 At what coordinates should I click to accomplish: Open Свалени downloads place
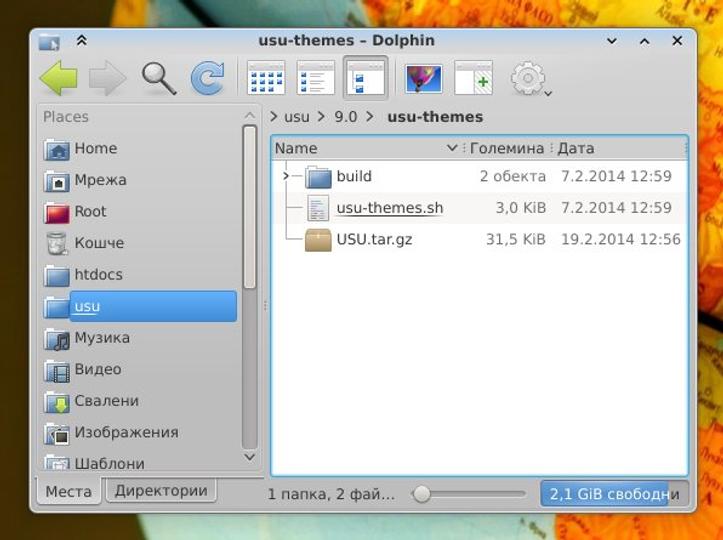[138, 401]
